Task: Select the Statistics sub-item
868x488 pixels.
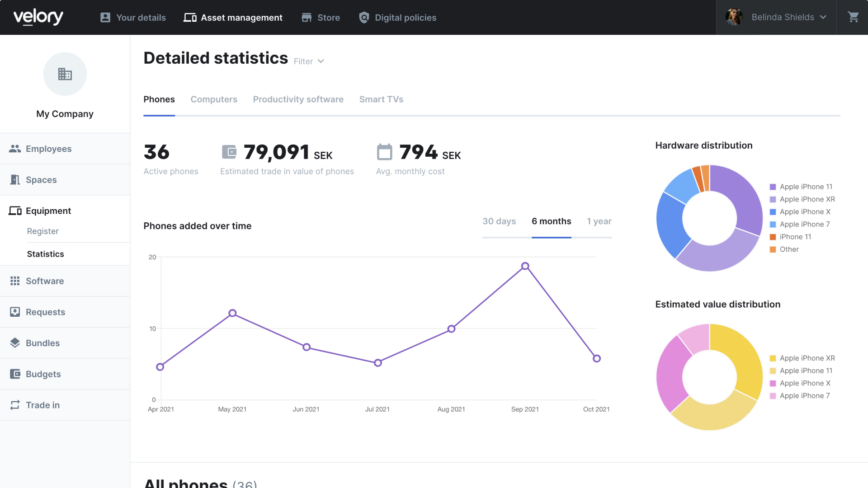Action: (46, 254)
